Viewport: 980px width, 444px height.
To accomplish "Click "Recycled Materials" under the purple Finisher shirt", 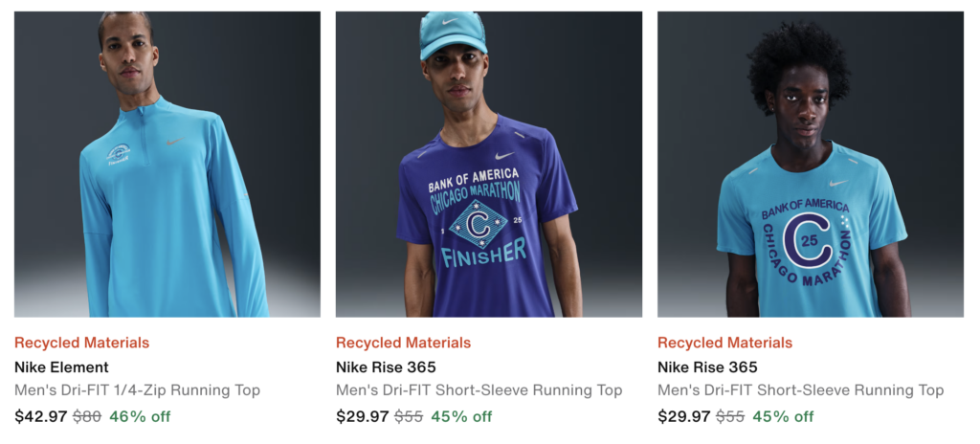I will click(403, 343).
